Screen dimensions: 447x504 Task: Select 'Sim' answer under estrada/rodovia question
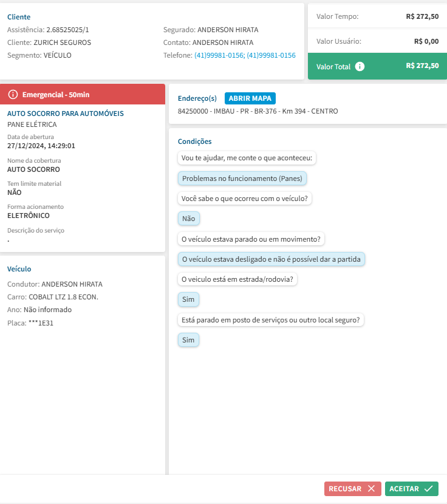188,299
